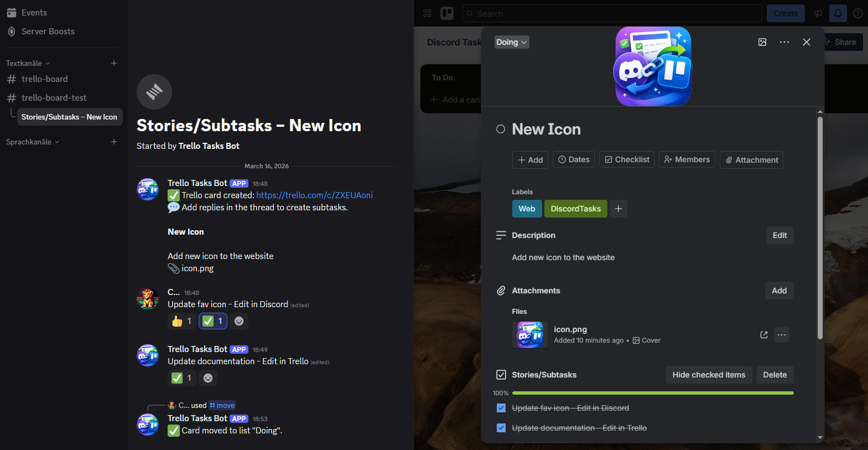Image resolution: width=868 pixels, height=450 pixels.
Task: Change card cover via image icon
Action: [762, 42]
